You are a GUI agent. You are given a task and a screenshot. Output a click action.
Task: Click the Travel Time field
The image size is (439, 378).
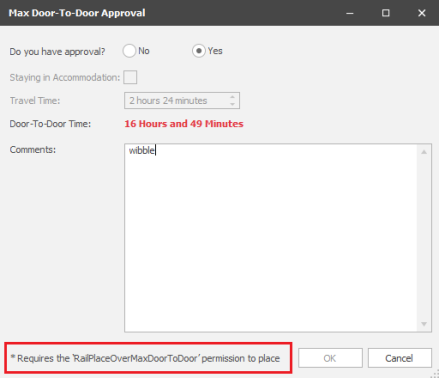click(182, 101)
